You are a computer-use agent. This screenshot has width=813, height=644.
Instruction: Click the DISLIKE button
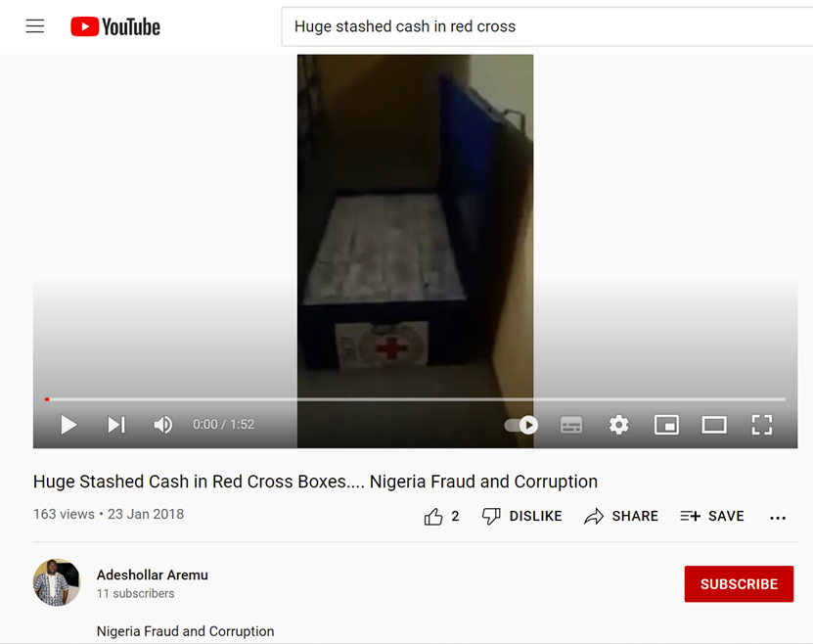(x=521, y=516)
